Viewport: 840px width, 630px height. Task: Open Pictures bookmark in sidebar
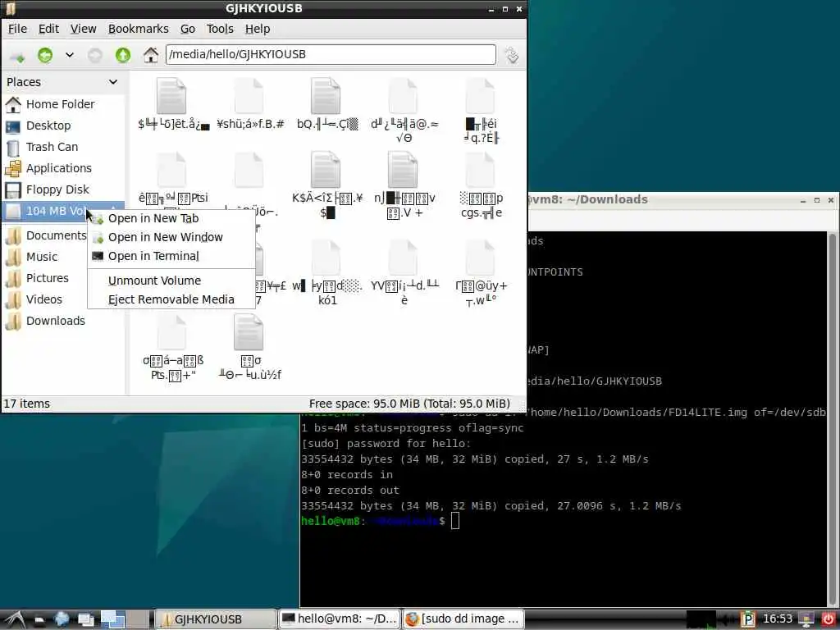coord(46,279)
